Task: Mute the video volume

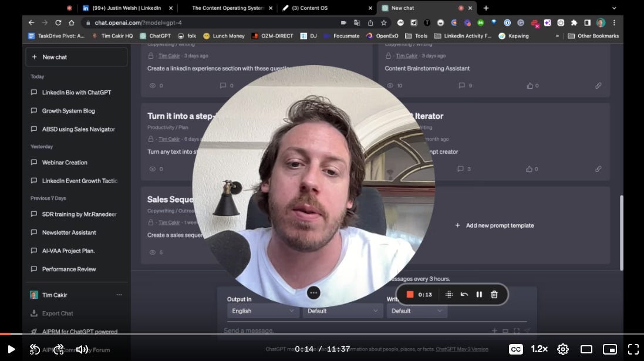Action: click(82, 349)
